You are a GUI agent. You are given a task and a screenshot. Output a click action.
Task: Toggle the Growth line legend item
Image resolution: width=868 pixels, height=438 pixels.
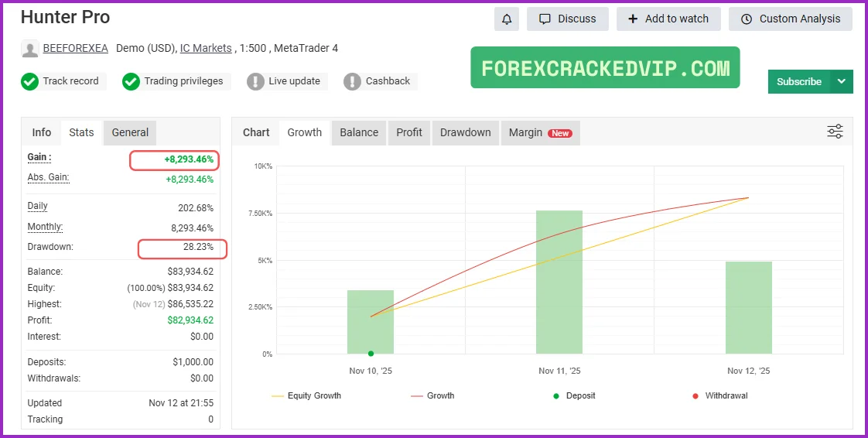(433, 395)
